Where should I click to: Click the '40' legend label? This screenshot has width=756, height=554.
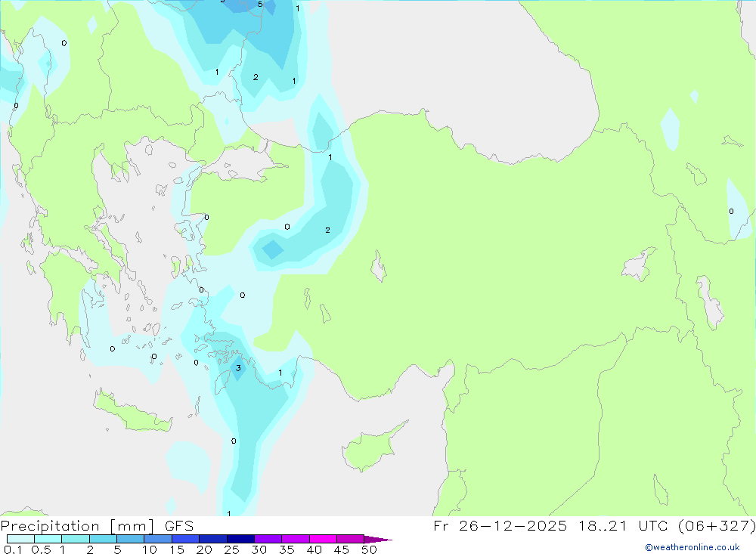coord(314,549)
